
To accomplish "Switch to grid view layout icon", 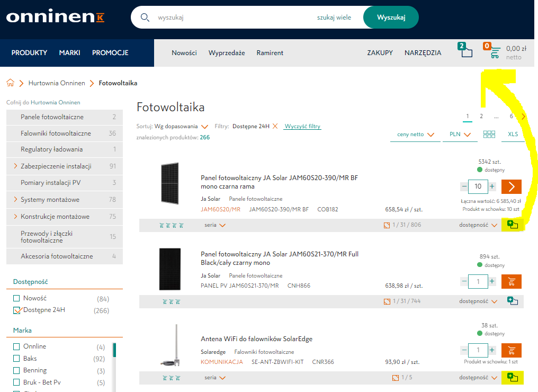I will [489, 134].
